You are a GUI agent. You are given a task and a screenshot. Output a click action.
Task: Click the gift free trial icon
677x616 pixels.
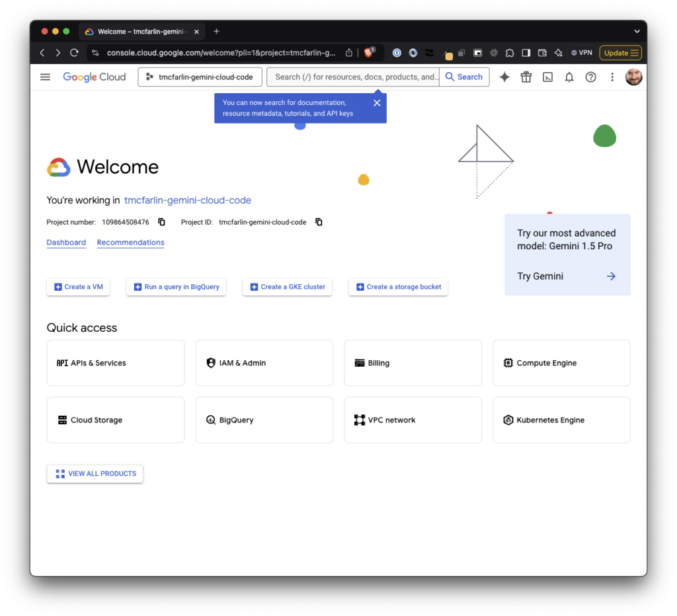526,77
